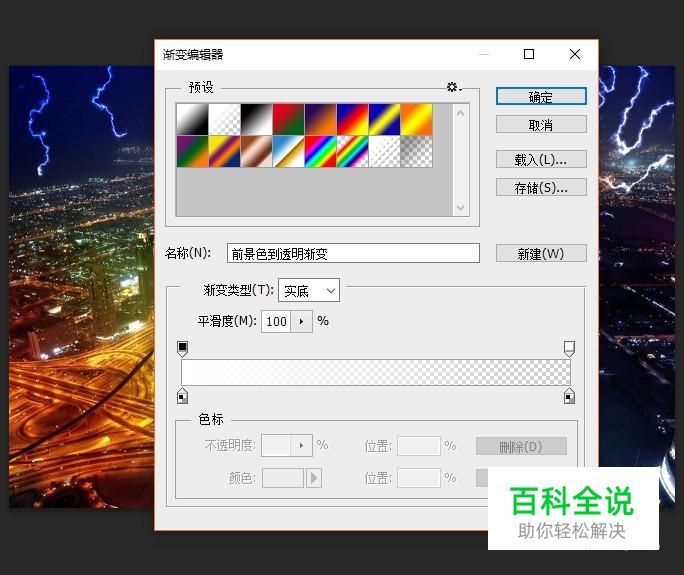
Task: Click the 颜色 swatch box
Action: pyautogui.click(x=283, y=478)
